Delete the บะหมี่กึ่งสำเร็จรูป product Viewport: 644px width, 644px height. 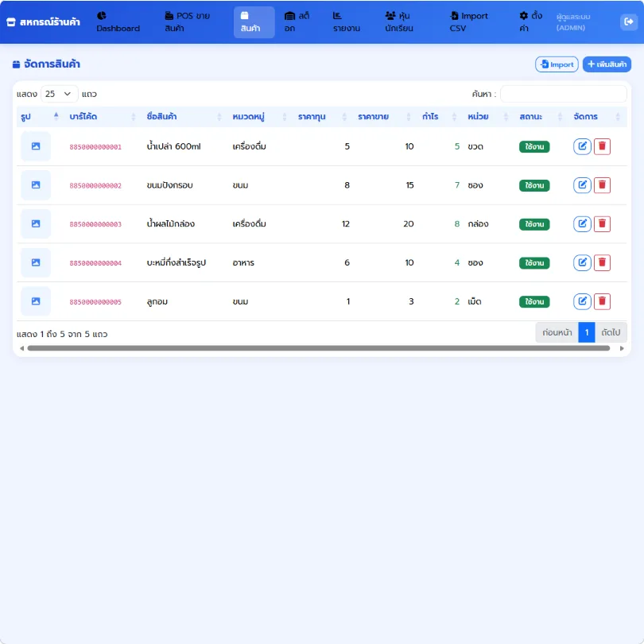(602, 262)
